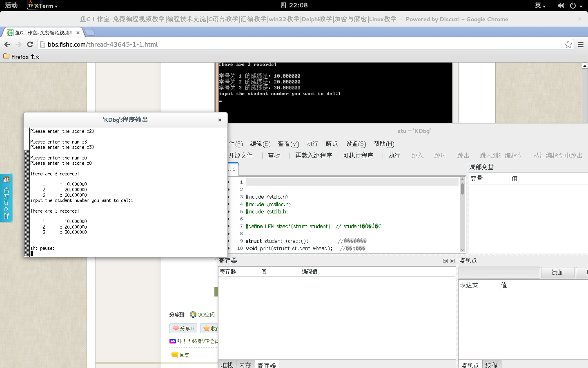
Task: Open the Chrome hamburger menu
Action: pyautogui.click(x=581, y=44)
